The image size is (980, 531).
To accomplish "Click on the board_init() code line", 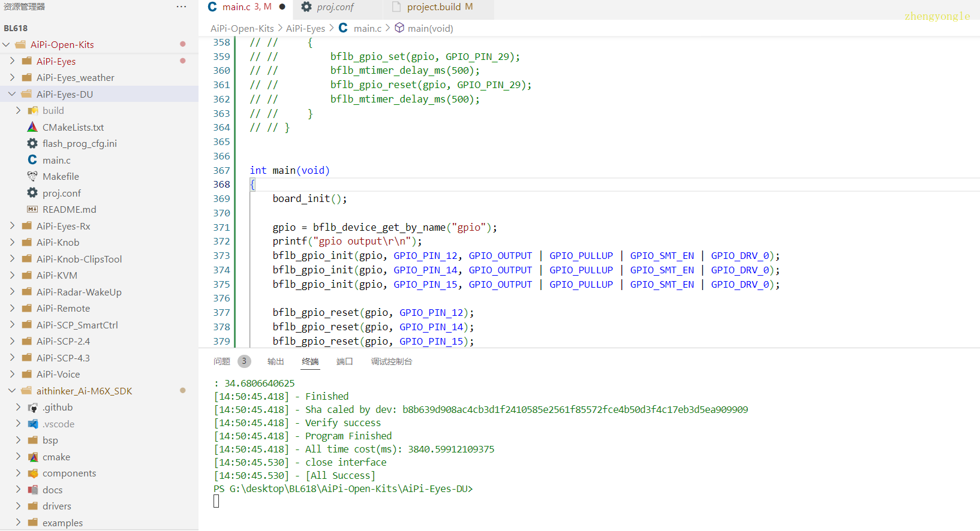I will [x=309, y=198].
